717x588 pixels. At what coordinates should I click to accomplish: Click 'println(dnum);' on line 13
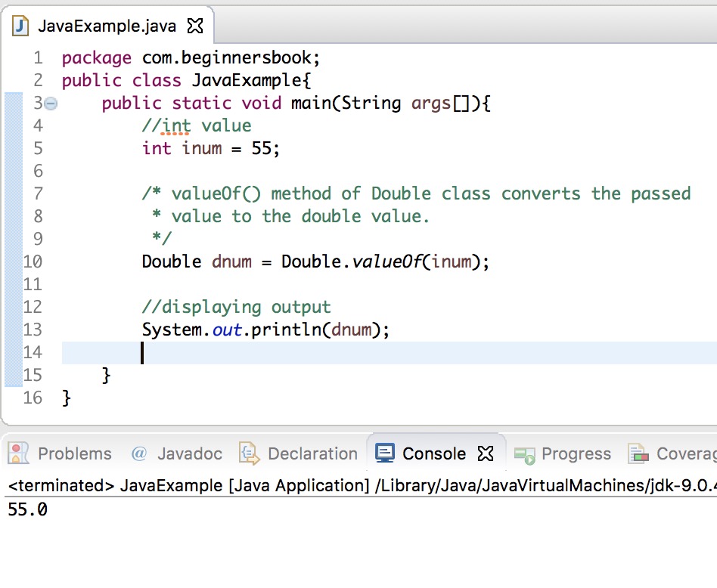click(320, 330)
